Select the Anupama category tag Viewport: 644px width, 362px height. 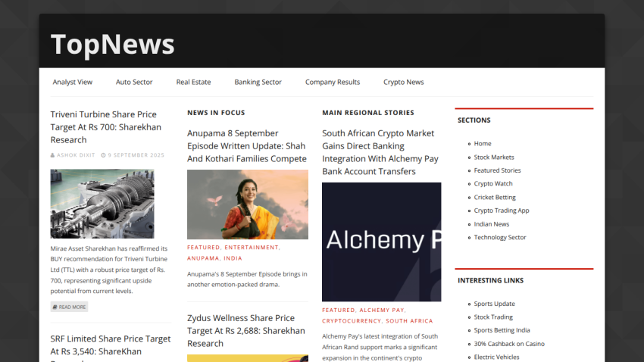pyautogui.click(x=203, y=258)
